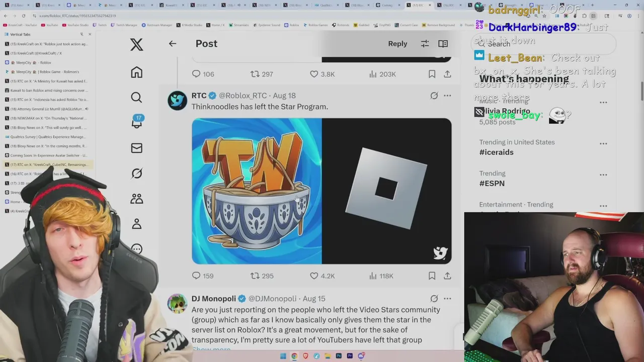
Task: Close the Vertical Tabs panel
Action: 90,34
